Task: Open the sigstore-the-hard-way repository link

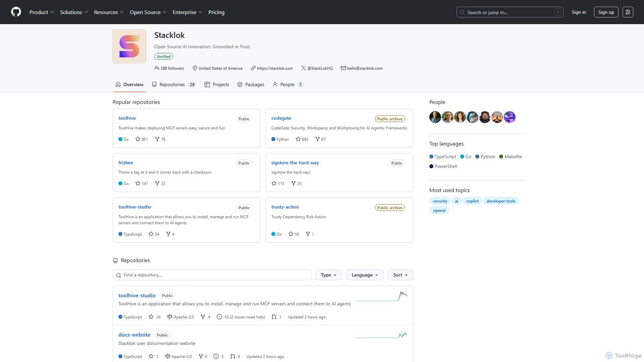Action: [x=295, y=163]
